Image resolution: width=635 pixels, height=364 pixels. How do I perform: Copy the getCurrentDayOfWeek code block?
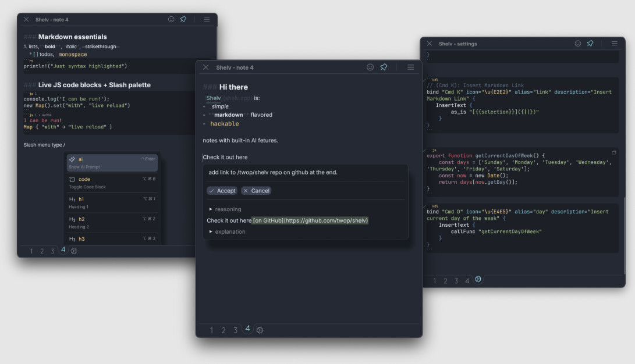tap(614, 152)
